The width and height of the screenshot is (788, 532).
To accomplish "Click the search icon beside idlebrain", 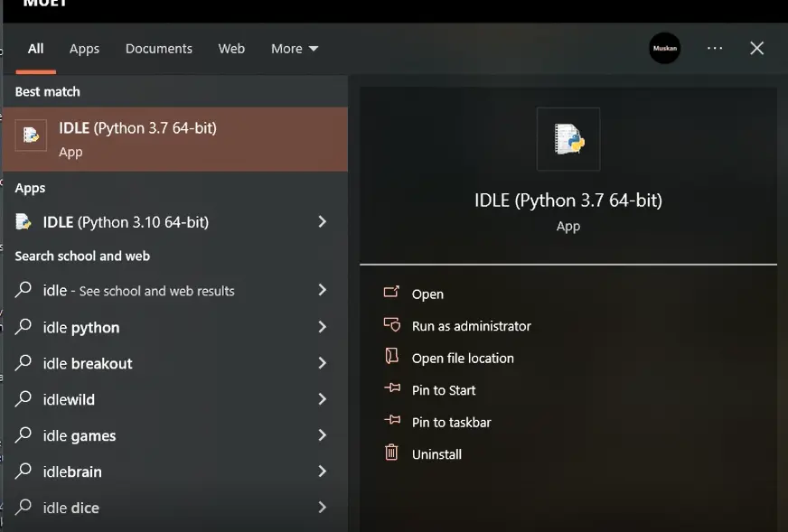I will point(23,471).
